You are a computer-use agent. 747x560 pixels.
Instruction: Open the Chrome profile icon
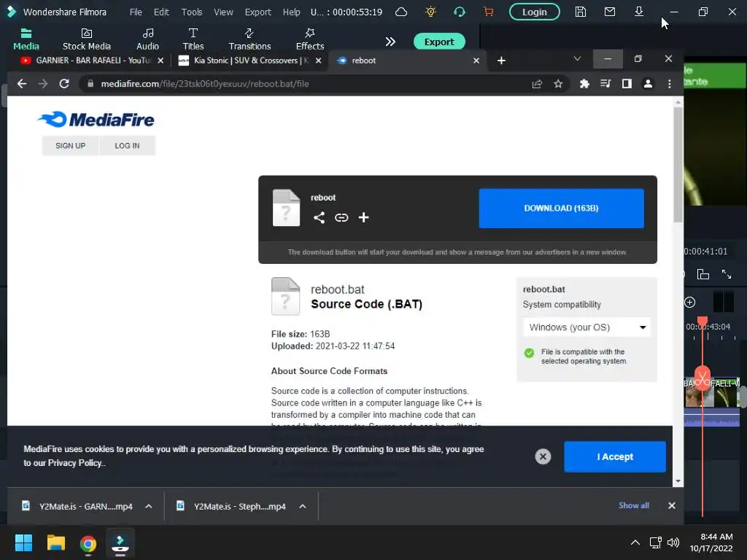[x=648, y=84]
